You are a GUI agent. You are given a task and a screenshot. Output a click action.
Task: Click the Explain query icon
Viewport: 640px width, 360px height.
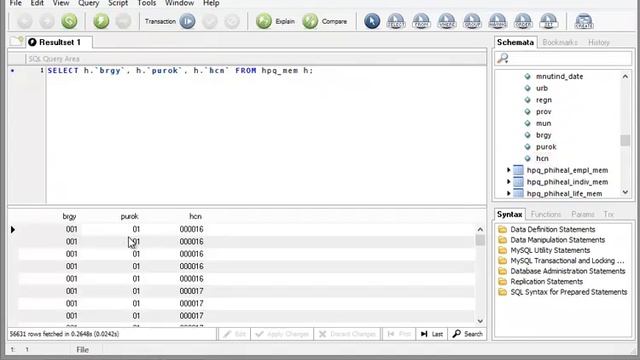click(264, 21)
